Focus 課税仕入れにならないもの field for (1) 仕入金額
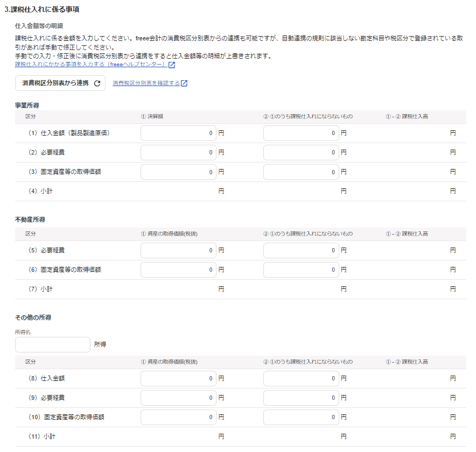 point(301,133)
